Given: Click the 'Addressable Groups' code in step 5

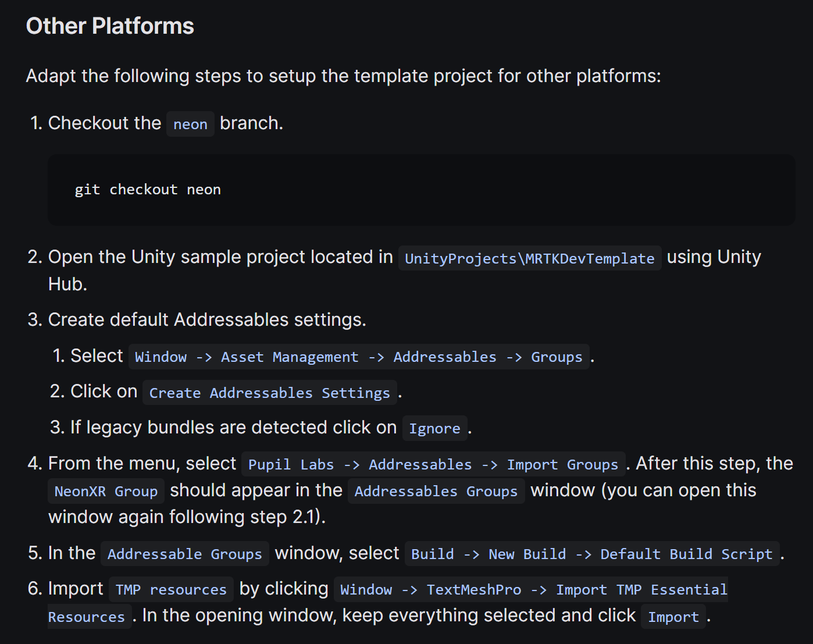Looking at the screenshot, I should [x=184, y=554].
